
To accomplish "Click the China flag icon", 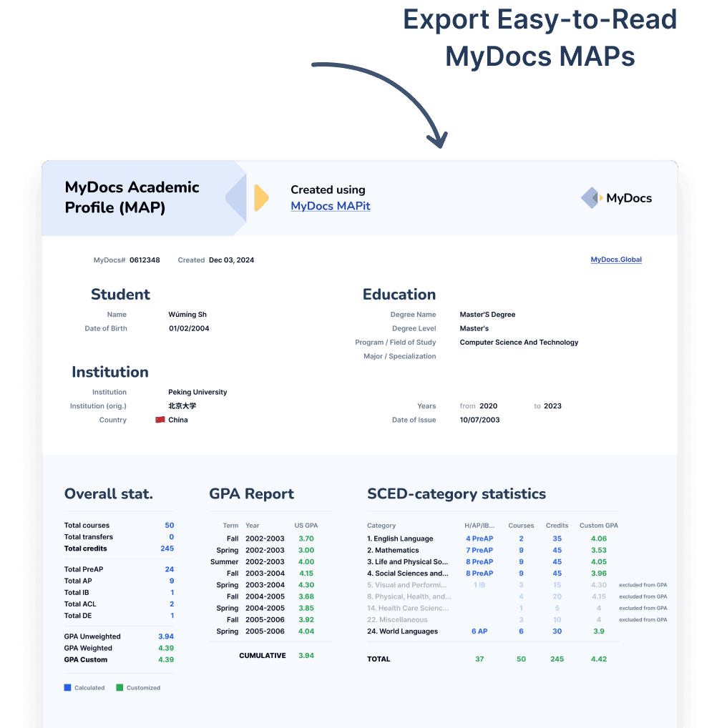I will tap(160, 420).
